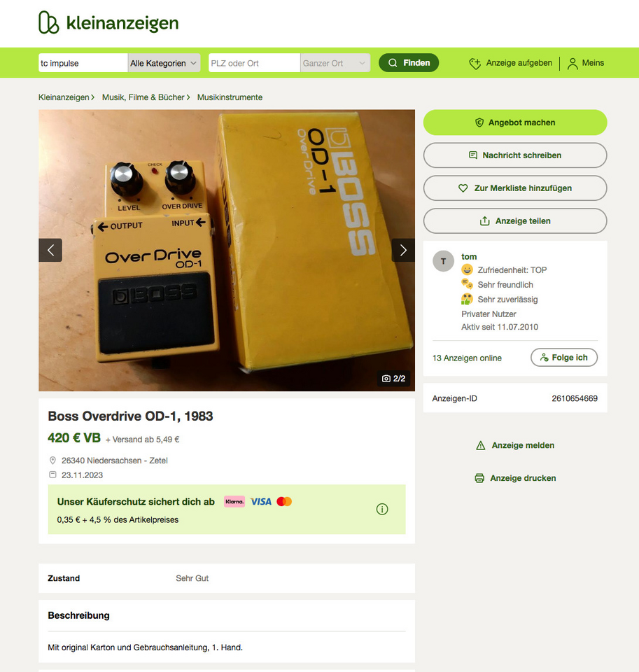The height and width of the screenshot is (672, 639).
Task: Click the Meins profile icon
Action: pos(572,64)
